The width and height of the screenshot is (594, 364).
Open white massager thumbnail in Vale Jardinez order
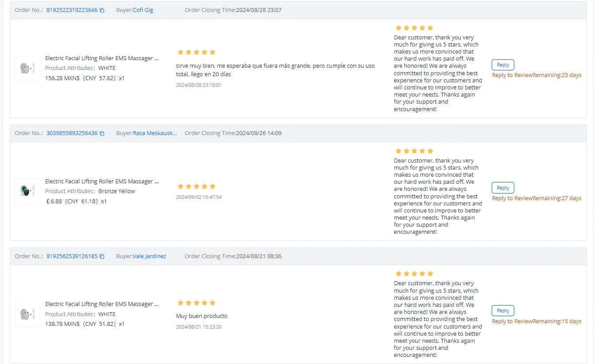point(27,314)
